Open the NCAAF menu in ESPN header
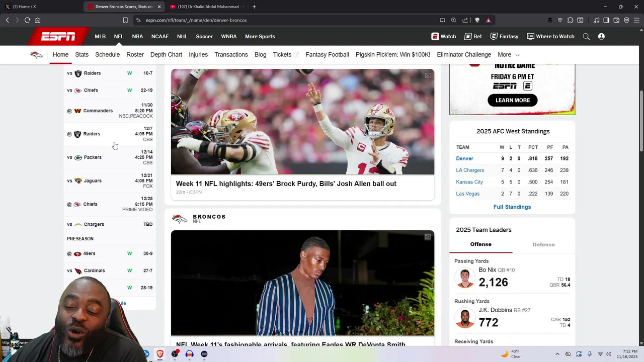The image size is (644, 362). click(x=160, y=36)
